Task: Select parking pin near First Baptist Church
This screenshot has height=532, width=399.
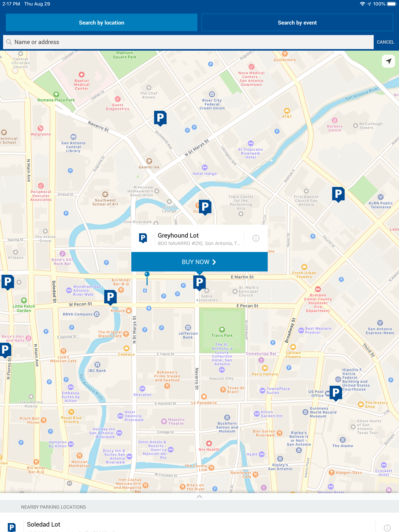Action: [x=338, y=194]
